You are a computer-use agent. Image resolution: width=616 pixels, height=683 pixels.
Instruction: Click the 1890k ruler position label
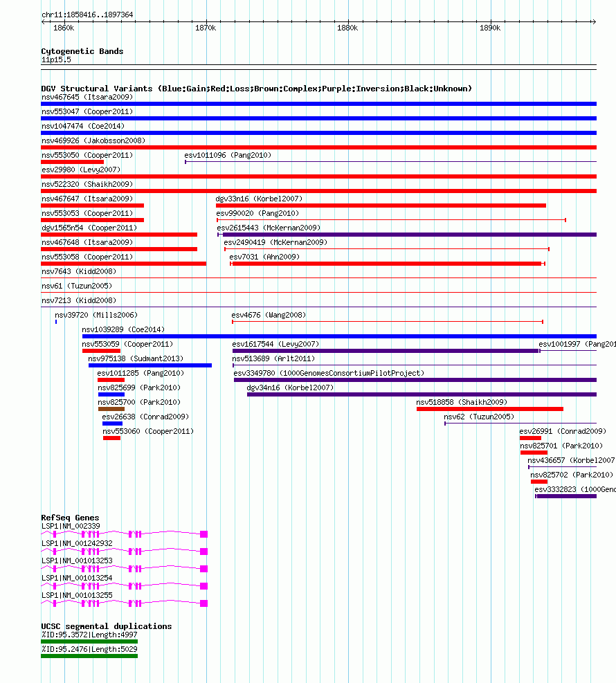coord(490,28)
